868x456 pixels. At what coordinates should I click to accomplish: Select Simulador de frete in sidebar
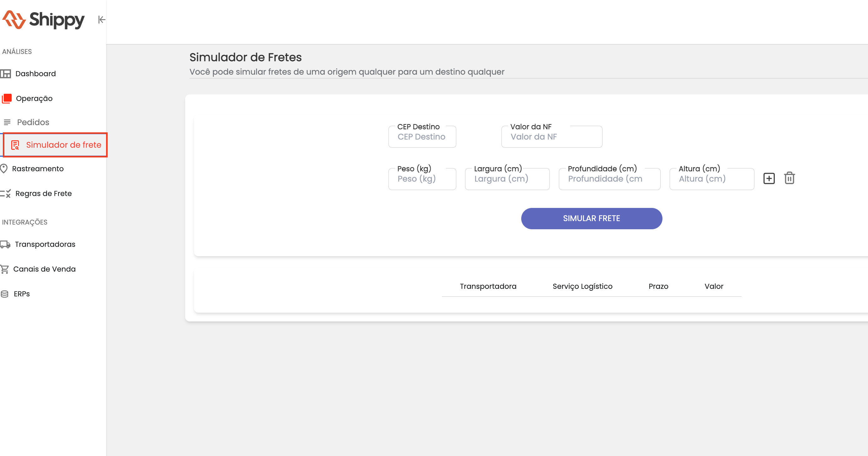63,145
